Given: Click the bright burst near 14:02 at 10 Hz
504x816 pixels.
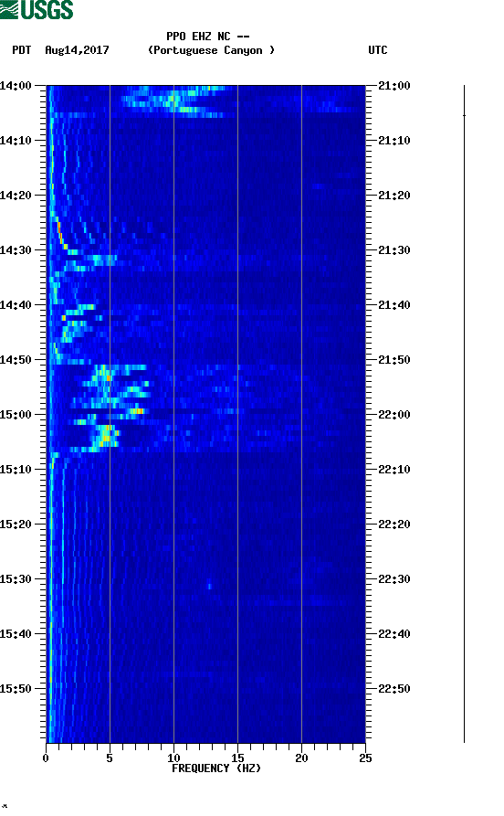Looking at the screenshot, I should tap(173, 98).
